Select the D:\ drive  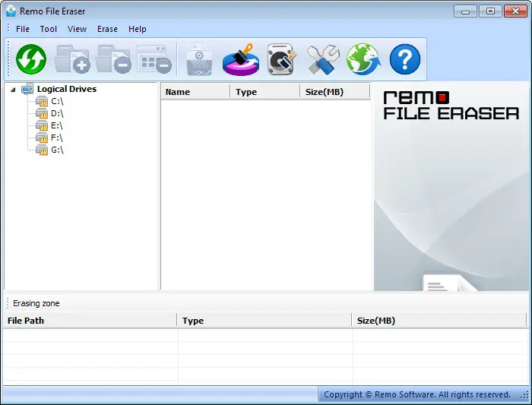tap(57, 113)
